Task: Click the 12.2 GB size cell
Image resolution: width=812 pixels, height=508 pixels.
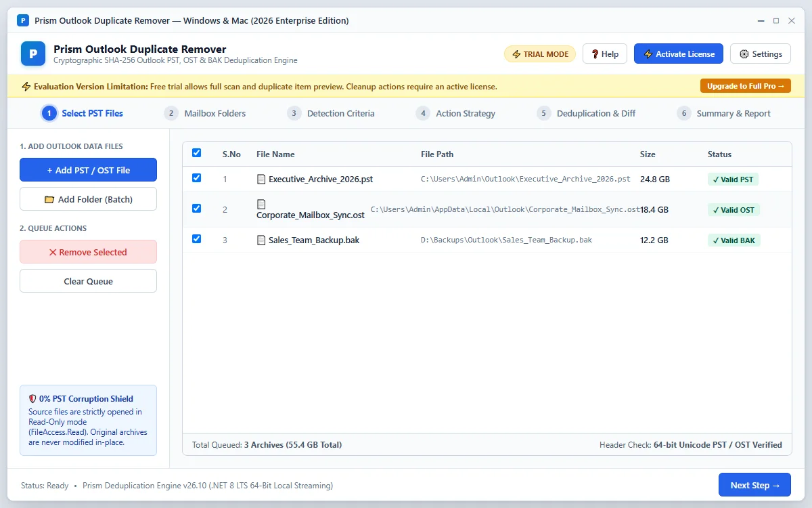Action: point(654,240)
